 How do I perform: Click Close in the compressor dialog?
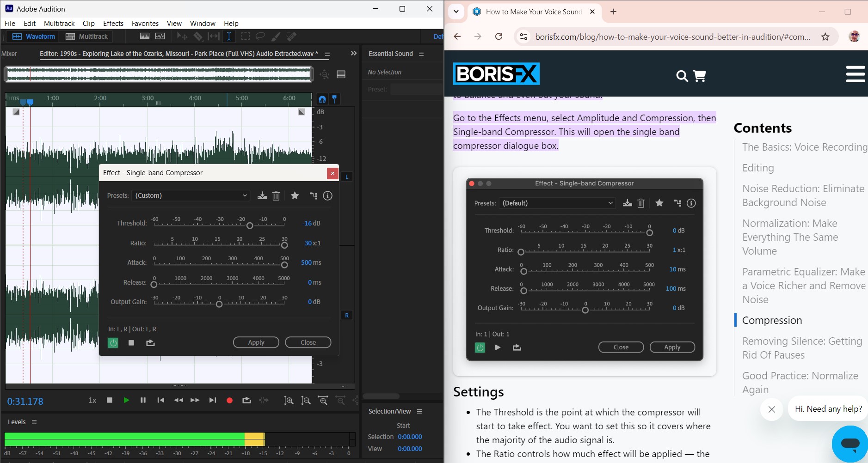[x=308, y=342]
